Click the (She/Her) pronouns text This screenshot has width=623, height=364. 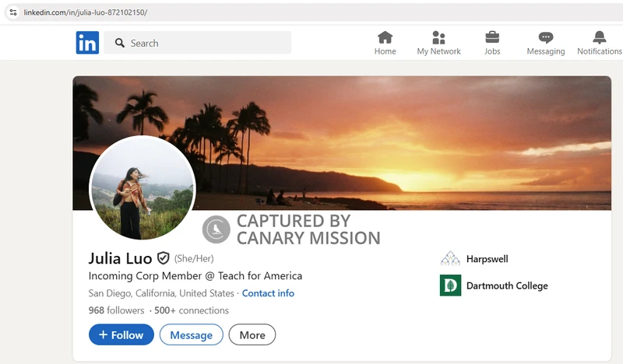click(194, 258)
